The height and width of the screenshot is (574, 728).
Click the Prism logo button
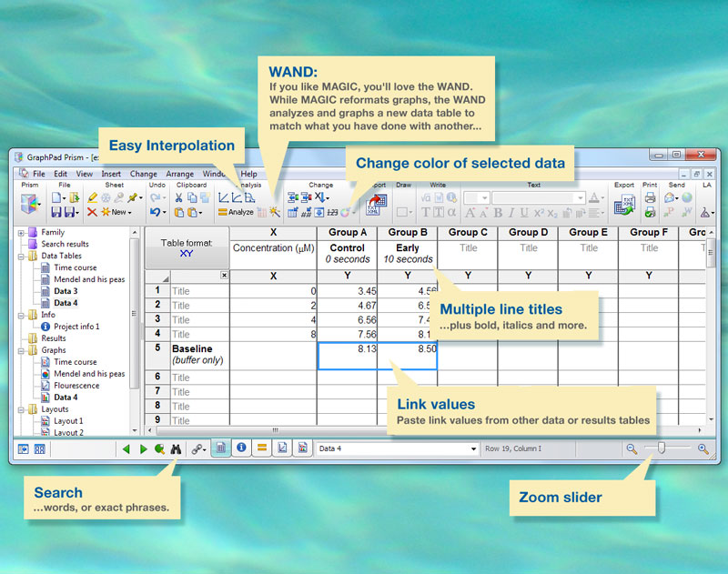click(29, 203)
